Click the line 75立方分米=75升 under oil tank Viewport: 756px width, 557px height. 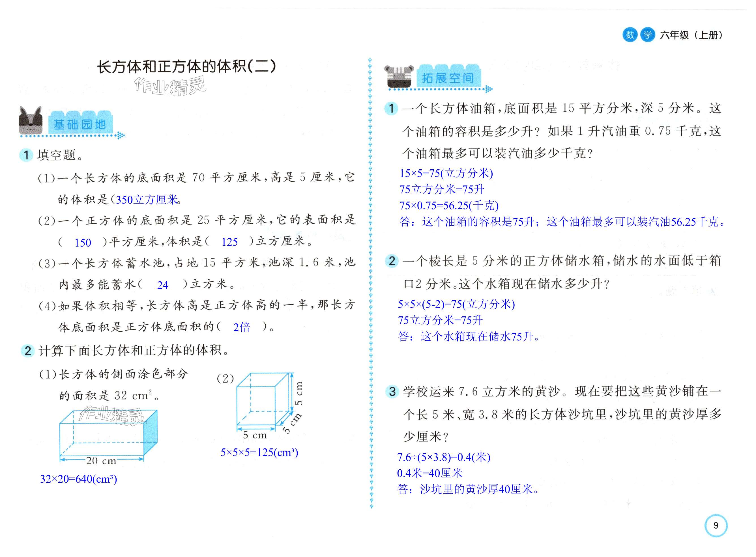tap(442, 189)
